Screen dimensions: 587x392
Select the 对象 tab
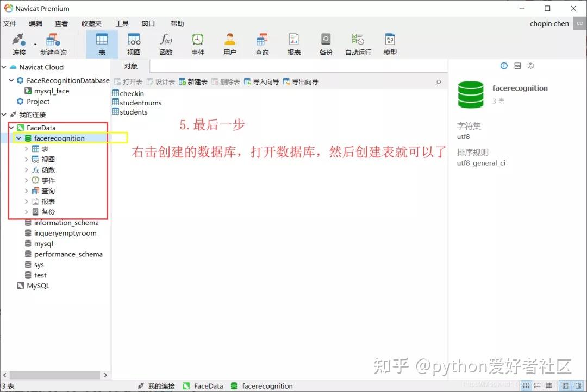tap(130, 66)
